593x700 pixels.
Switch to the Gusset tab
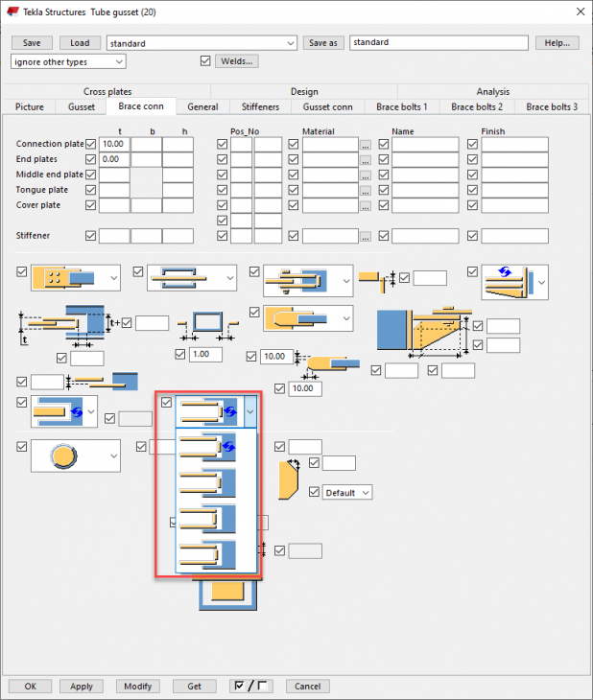tap(82, 106)
